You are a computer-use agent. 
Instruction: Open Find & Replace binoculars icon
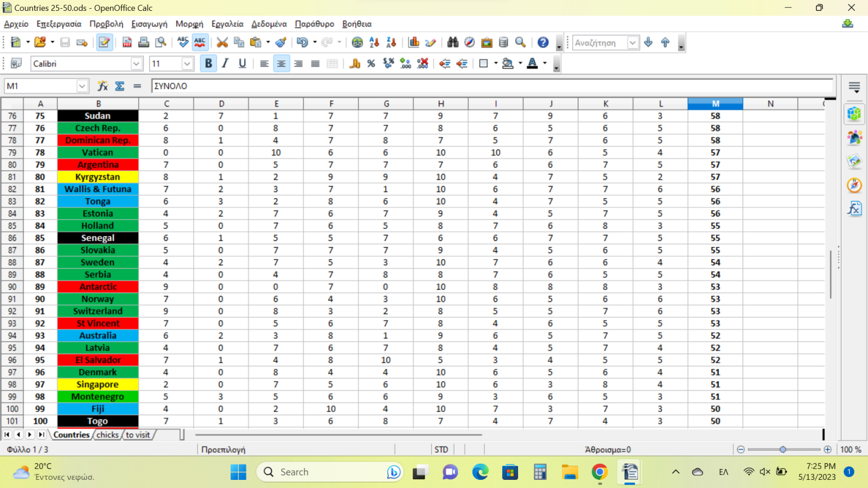click(x=452, y=42)
